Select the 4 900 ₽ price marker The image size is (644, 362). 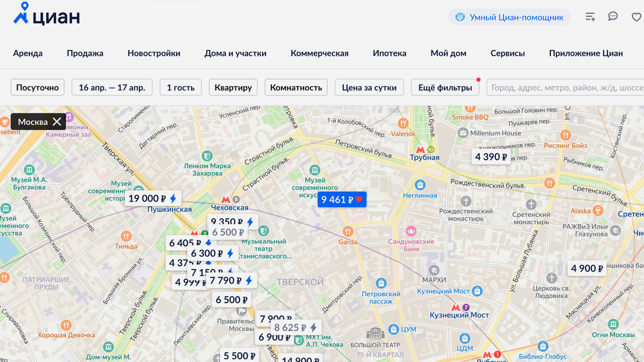(587, 268)
